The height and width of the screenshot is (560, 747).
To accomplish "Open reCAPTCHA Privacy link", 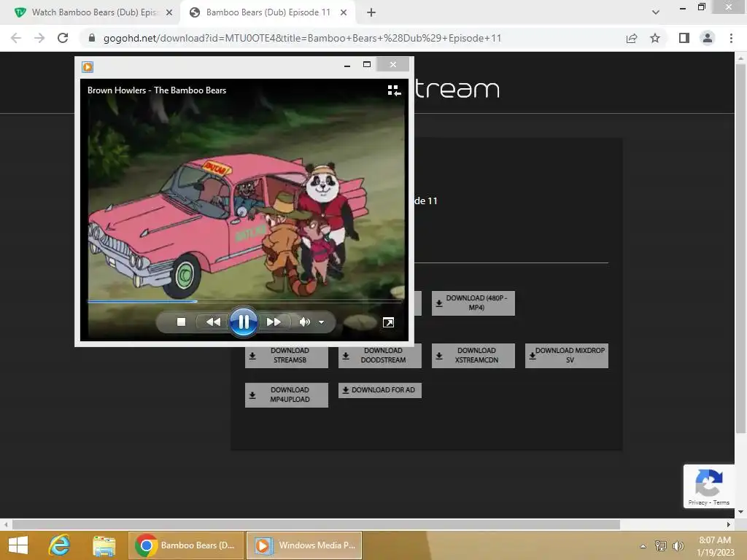I will (697, 503).
